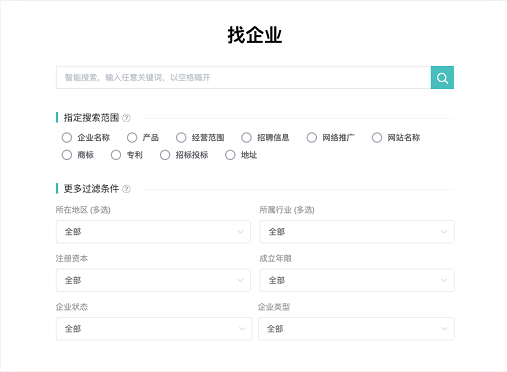The width and height of the screenshot is (507, 372).
Task: Select the 产品 radio option
Action: point(132,137)
